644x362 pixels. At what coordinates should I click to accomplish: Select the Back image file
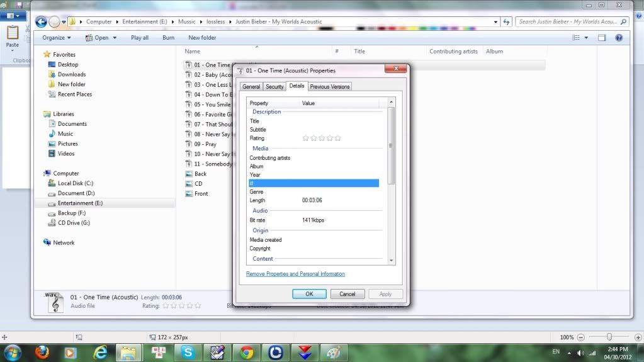[200, 174]
